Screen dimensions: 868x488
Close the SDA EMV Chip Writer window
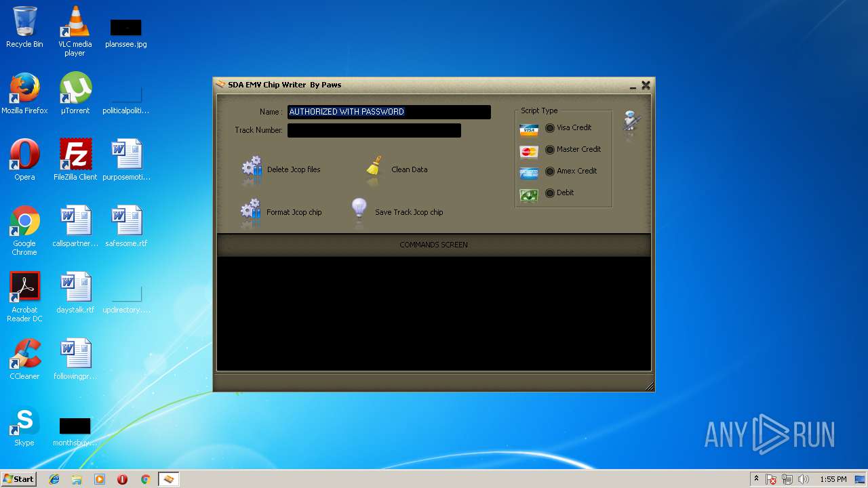[x=646, y=85]
